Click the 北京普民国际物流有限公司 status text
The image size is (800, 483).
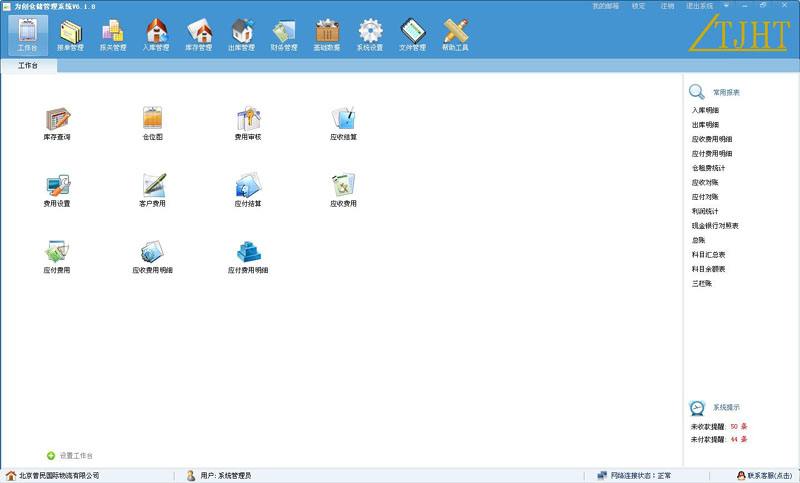click(59, 475)
